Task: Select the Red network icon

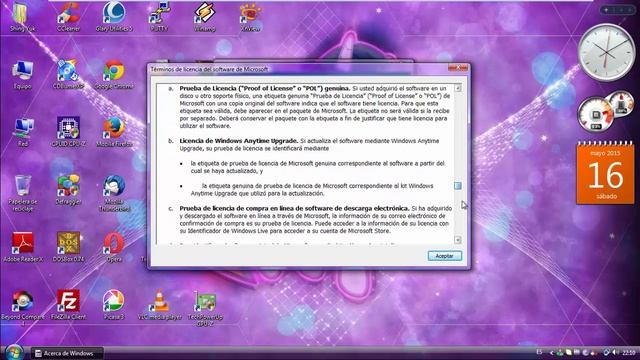Action: [22, 132]
